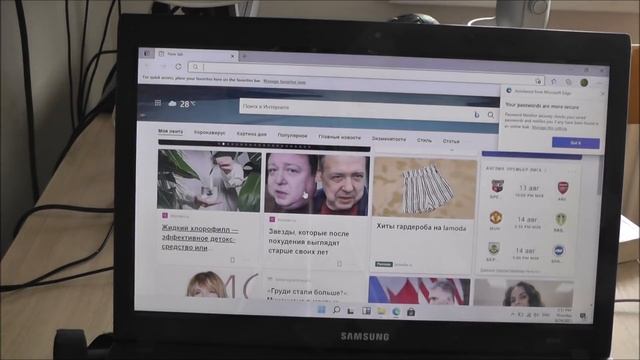Screen dimensions: 640x360
Task: Select the Стиль tab
Action: pos(424,140)
